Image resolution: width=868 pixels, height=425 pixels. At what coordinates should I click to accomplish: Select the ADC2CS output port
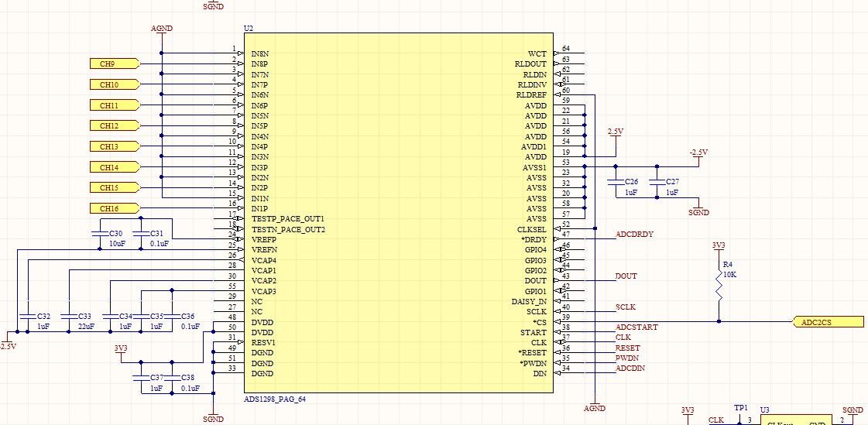(x=829, y=321)
